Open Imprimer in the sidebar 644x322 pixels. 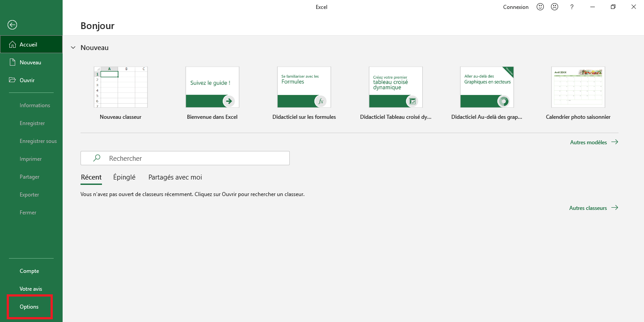pos(31,159)
